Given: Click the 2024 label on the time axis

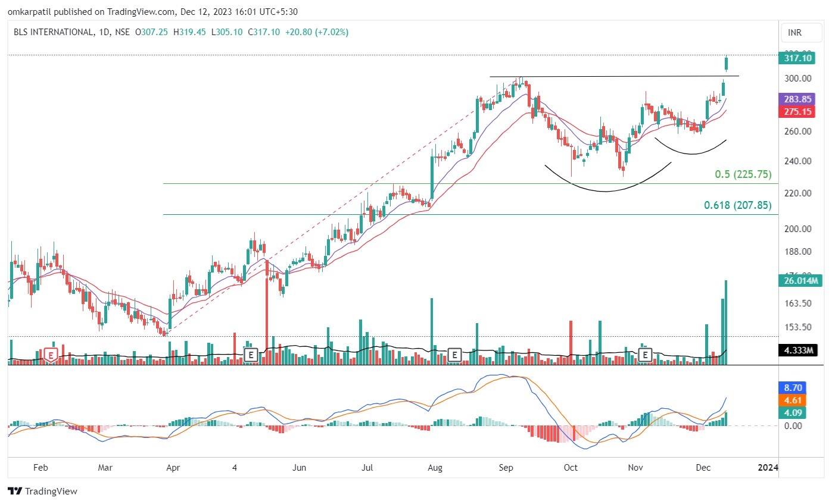Looking at the screenshot, I should (x=768, y=468).
